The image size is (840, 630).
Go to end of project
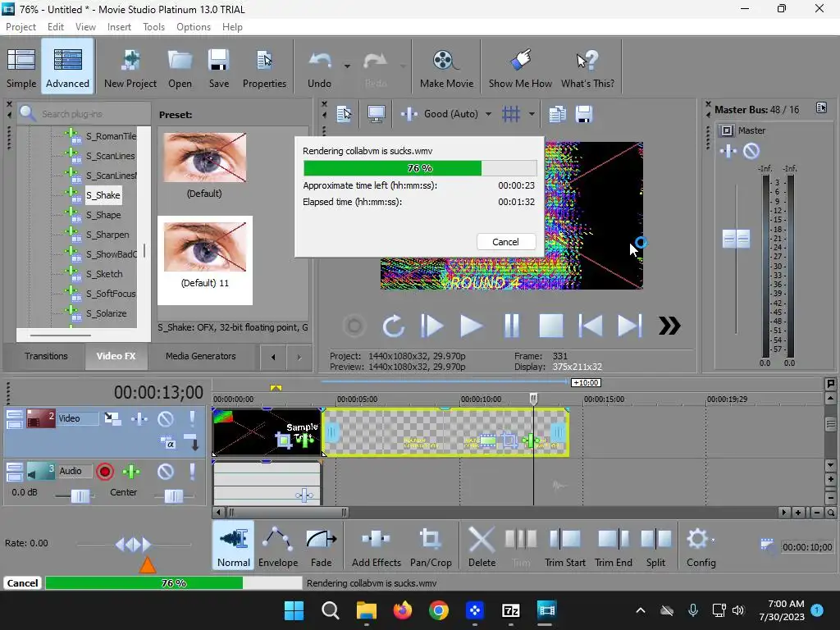click(x=629, y=326)
